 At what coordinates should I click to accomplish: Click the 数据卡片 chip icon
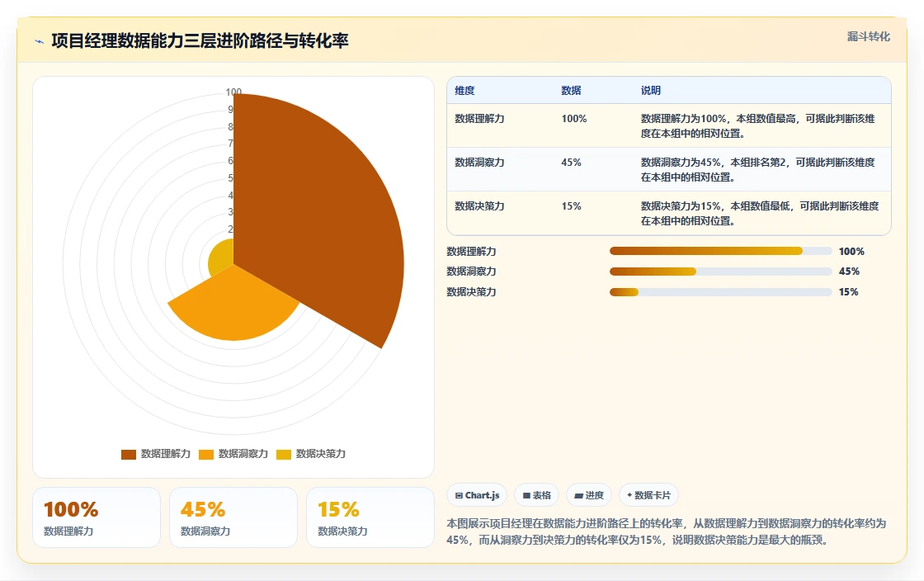coord(629,495)
